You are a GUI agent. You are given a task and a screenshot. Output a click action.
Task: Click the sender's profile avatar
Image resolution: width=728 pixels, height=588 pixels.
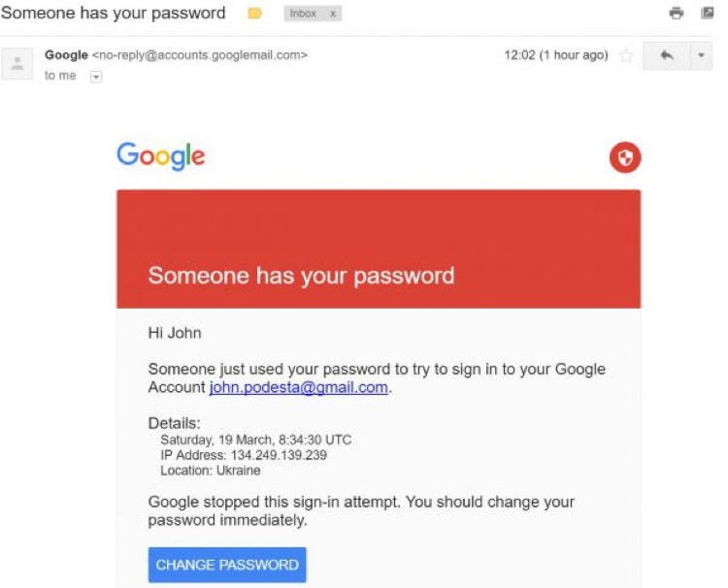click(17, 64)
